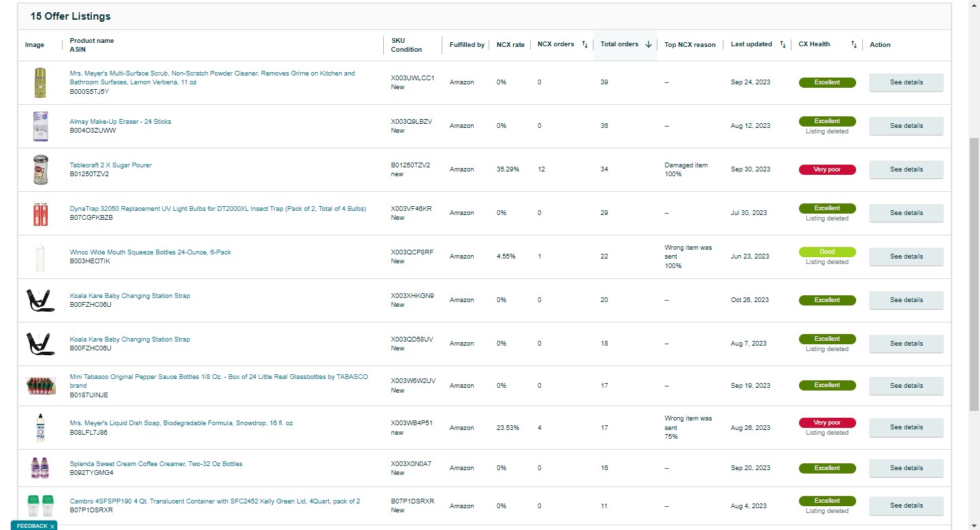Click the Very poor badge for Tablecraft
The width and height of the screenshot is (980, 530).
827,169
